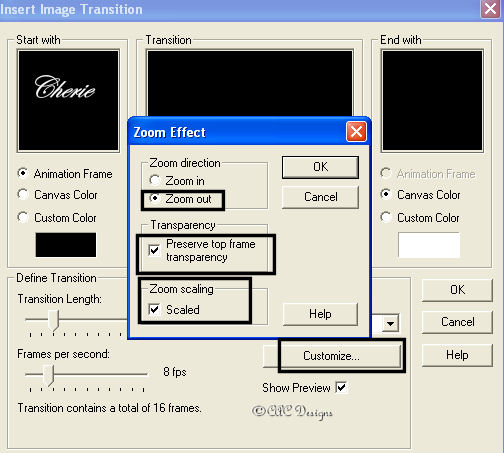Viewport: 504px width, 453px height.
Task: Open Help in the Zoom Effect dialog
Action: coord(320,314)
